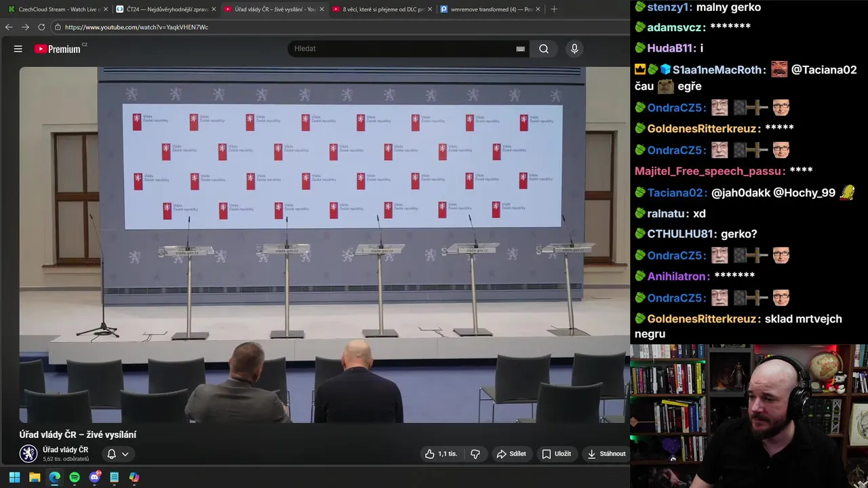Screen dimensions: 868x488
Task: Click chat username HudaB11
Action: 671,48
